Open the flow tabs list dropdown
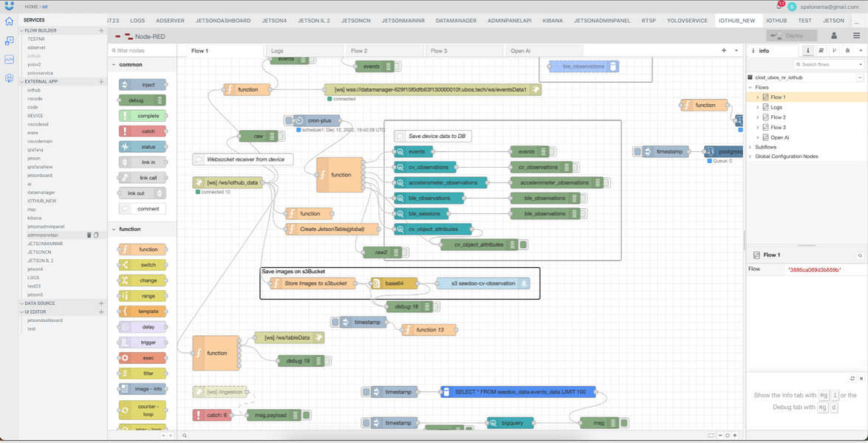The width and height of the screenshot is (868, 443). 737,50
